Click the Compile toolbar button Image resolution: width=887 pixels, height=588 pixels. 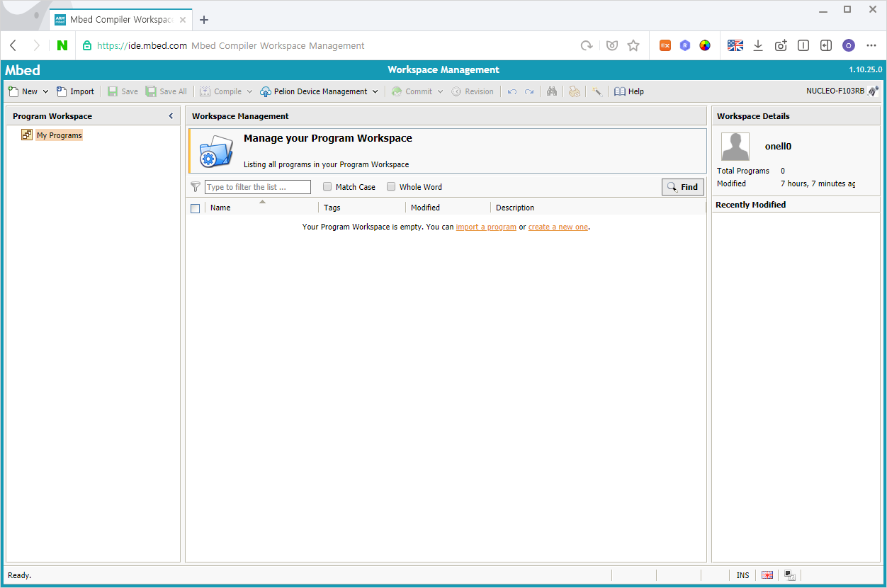(221, 91)
